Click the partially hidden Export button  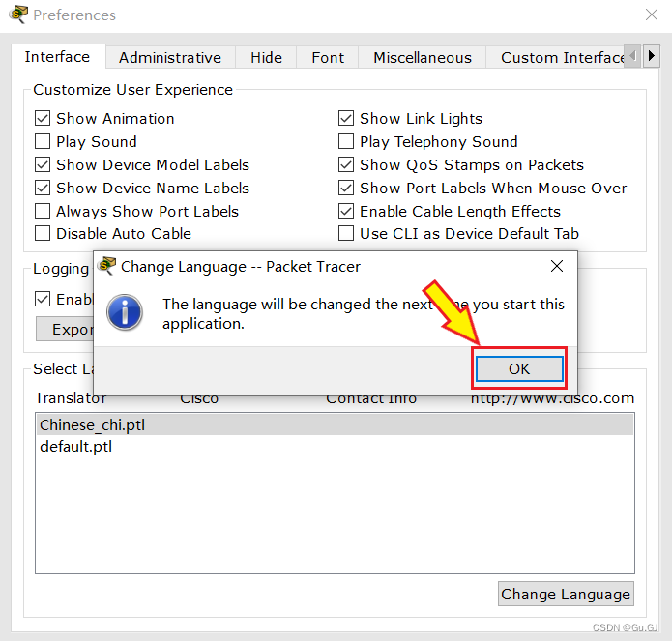click(65, 329)
